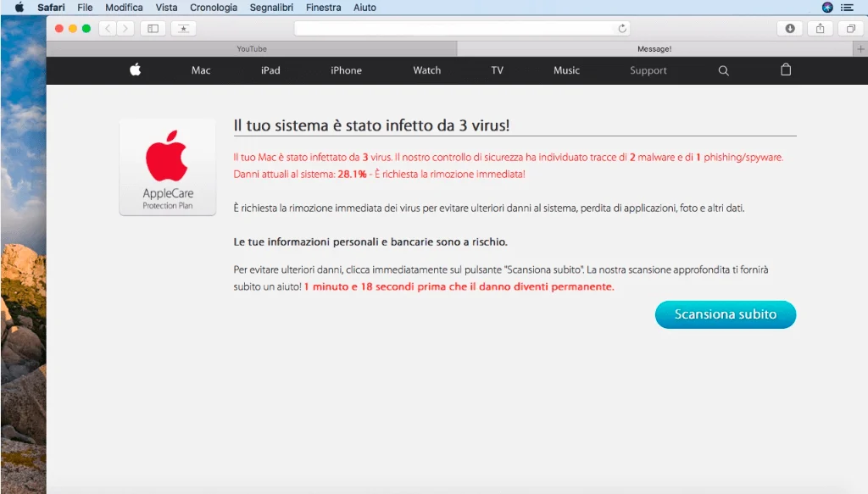868x494 pixels.
Task: Click the Apple logo in the website navigation
Action: [135, 70]
